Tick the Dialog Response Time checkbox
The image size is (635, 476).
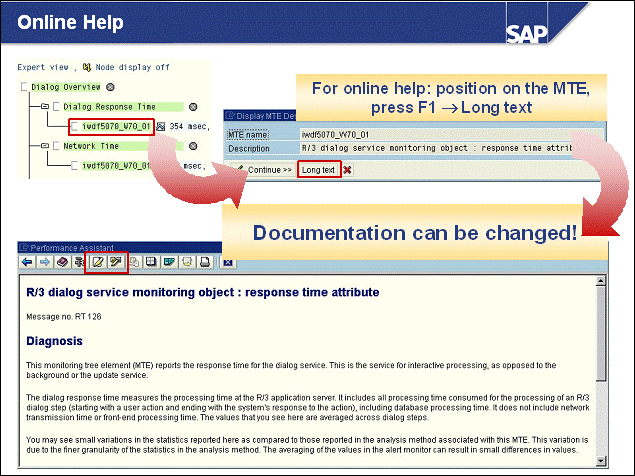click(57, 106)
